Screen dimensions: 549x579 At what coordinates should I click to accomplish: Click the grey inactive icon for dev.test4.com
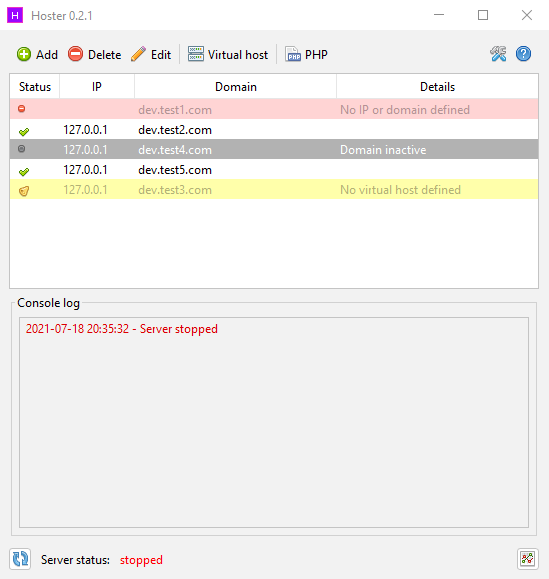tap(22, 148)
